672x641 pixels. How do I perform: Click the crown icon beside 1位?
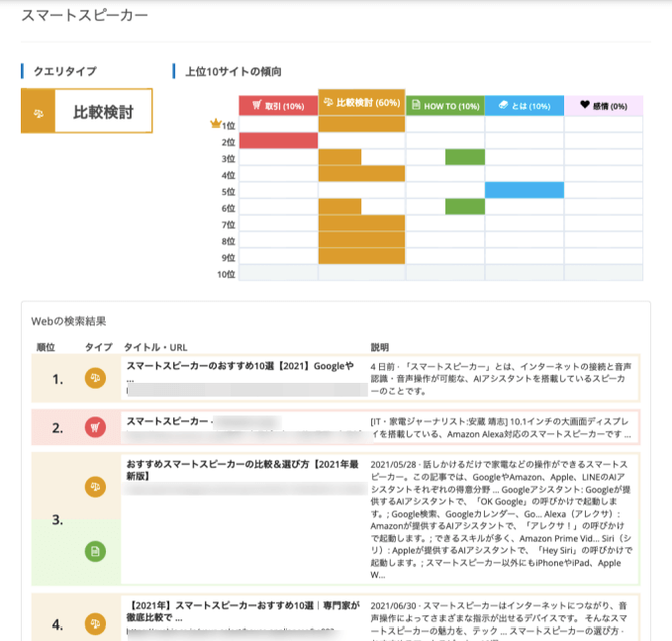216,124
